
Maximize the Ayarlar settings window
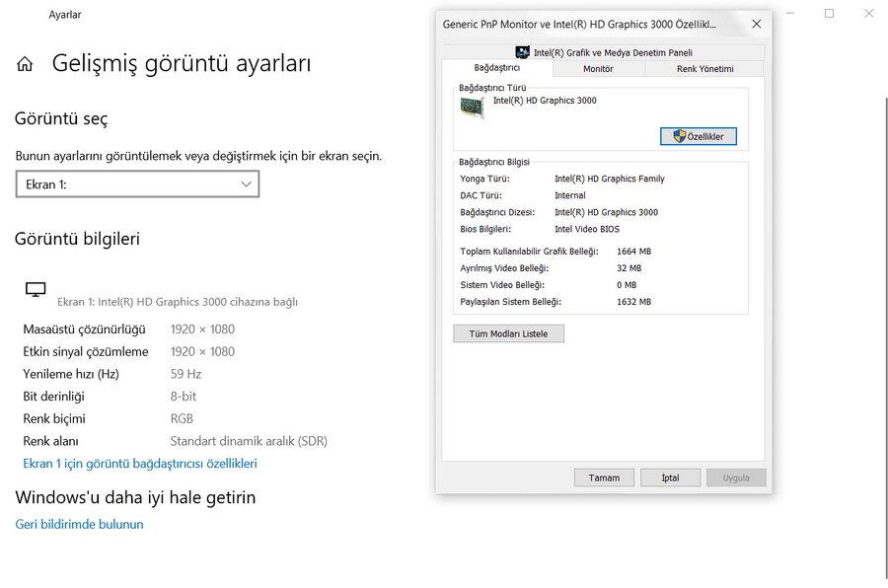pos(829,13)
